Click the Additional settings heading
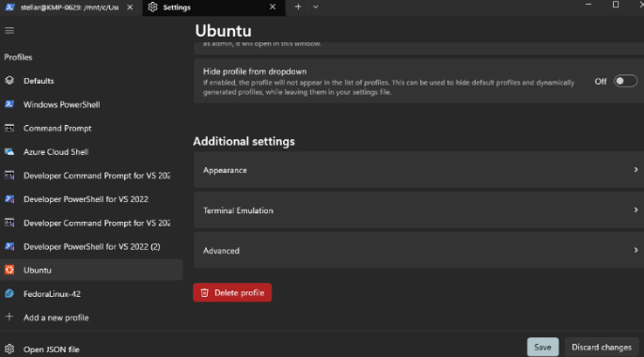 tap(243, 141)
